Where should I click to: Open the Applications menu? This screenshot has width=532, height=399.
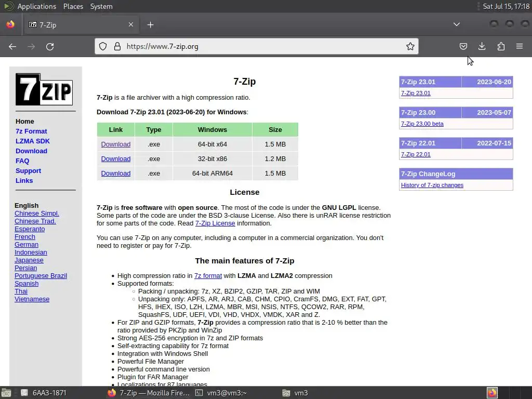tap(37, 6)
